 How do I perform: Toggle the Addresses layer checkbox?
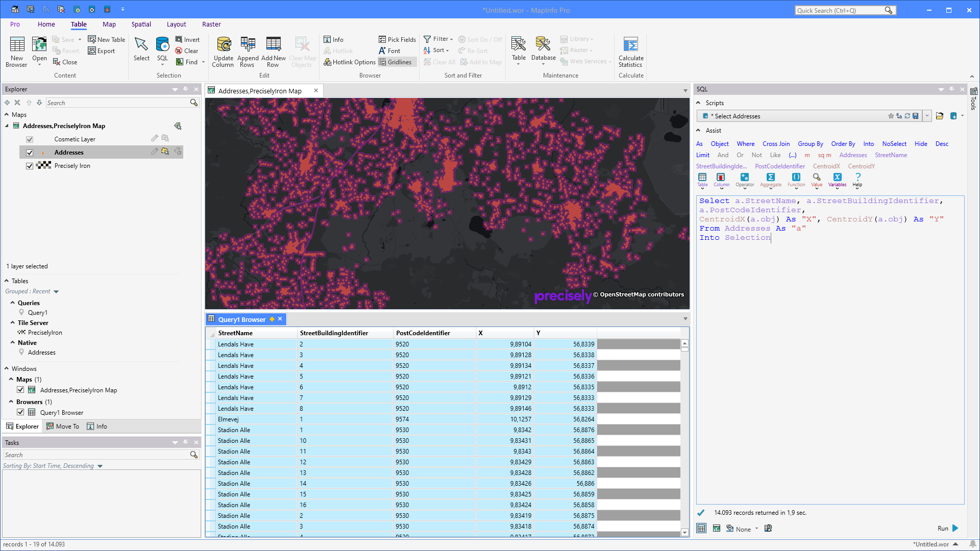tap(30, 152)
